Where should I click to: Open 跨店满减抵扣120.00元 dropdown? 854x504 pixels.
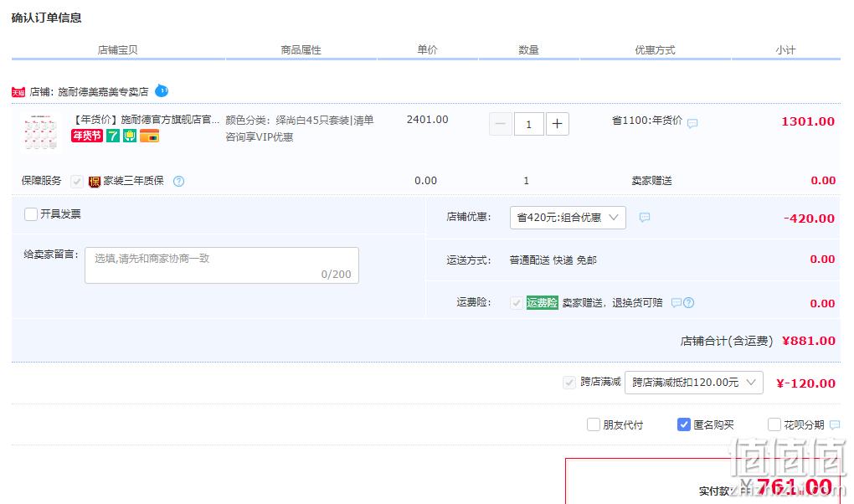coord(693,383)
